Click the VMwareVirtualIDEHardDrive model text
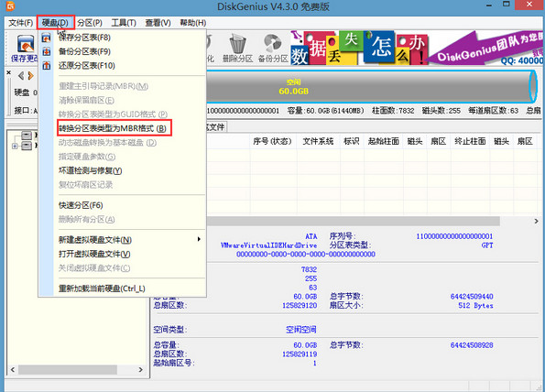The width and height of the screenshot is (545, 392). (268, 245)
